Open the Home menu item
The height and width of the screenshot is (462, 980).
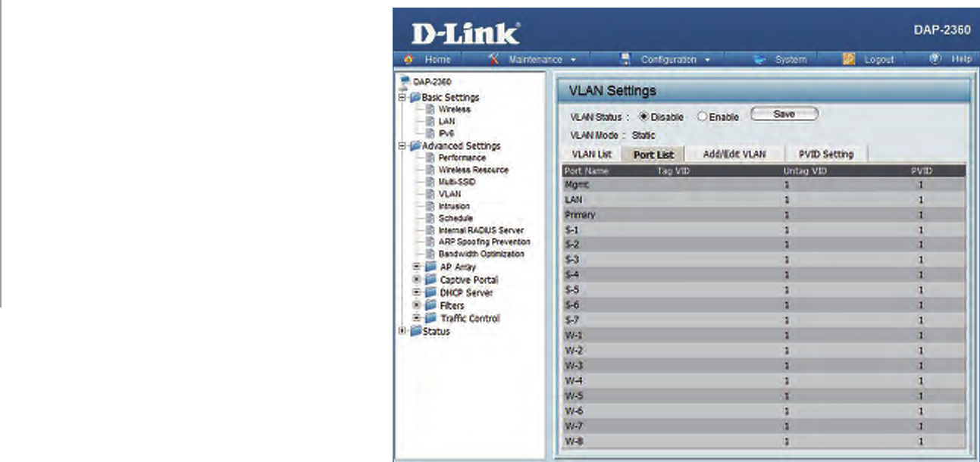437,60
